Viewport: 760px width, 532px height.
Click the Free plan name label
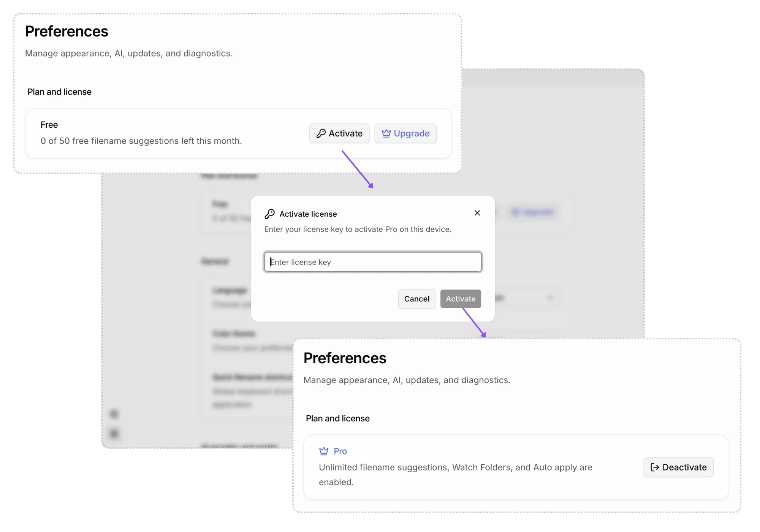pyautogui.click(x=49, y=125)
